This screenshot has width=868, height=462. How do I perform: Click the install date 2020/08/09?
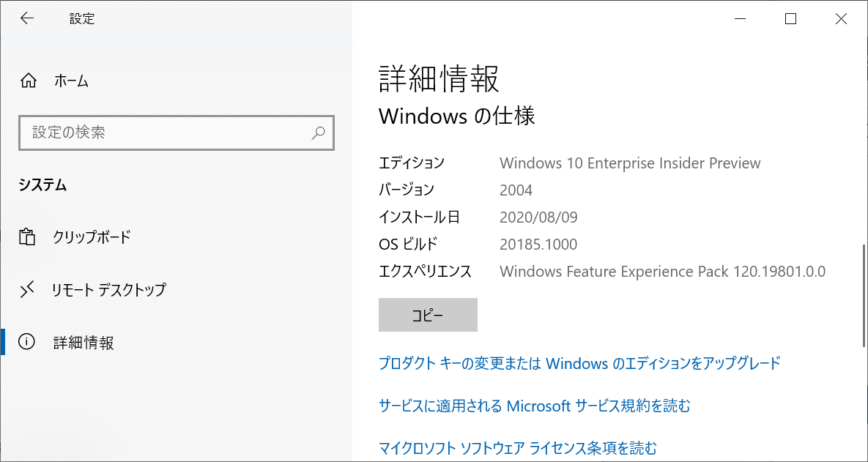[x=538, y=217]
